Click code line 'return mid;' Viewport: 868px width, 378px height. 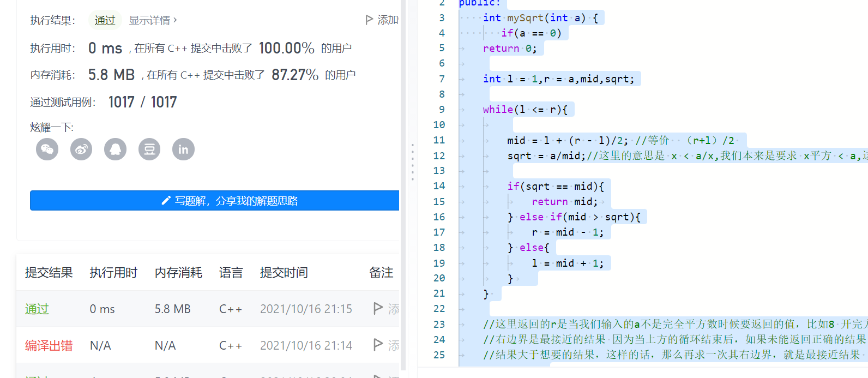pyautogui.click(x=564, y=202)
